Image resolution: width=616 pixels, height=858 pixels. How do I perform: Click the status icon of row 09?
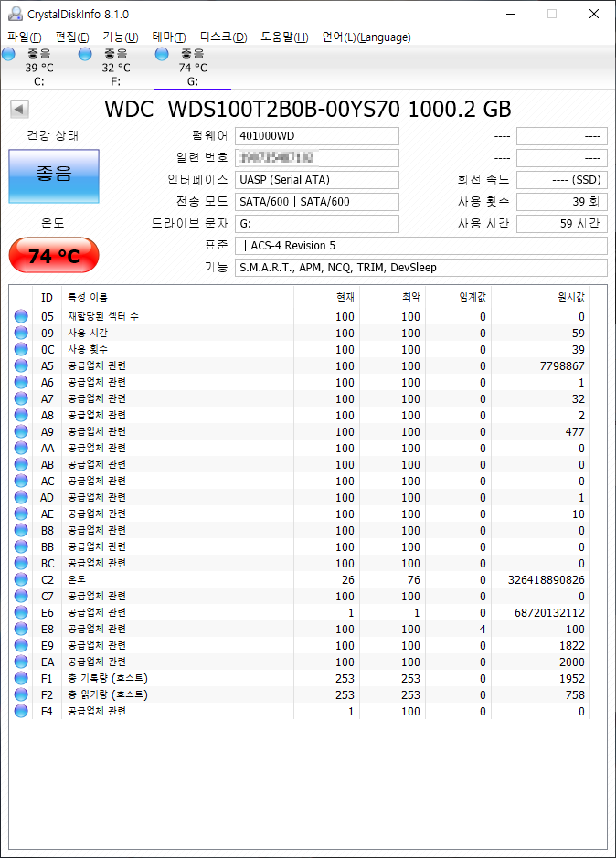(x=21, y=333)
